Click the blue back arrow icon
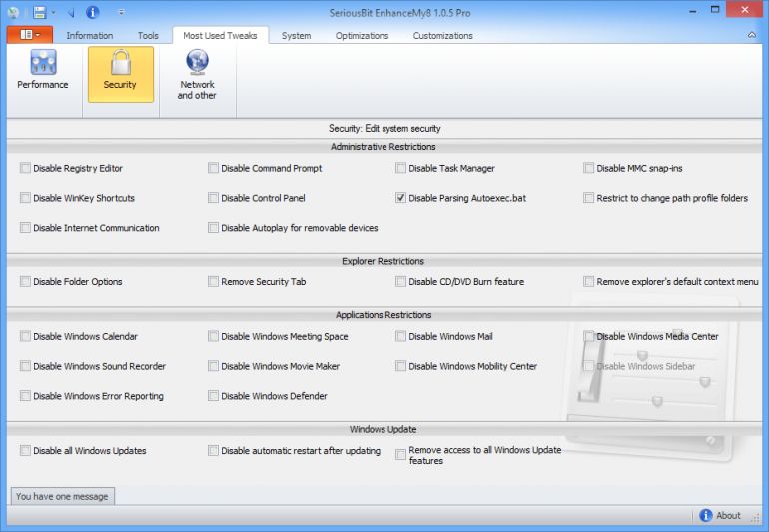 [72, 13]
